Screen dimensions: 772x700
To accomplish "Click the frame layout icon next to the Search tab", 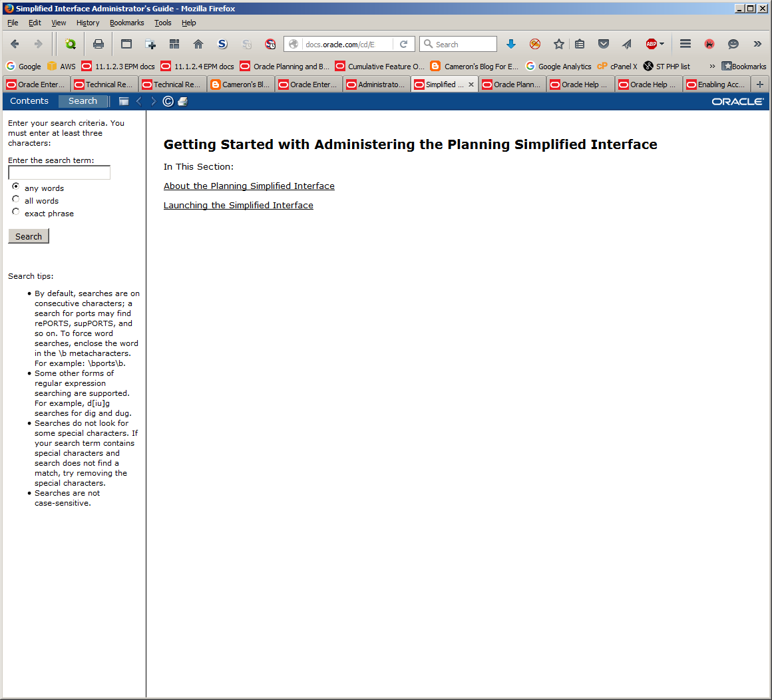I will pos(124,101).
